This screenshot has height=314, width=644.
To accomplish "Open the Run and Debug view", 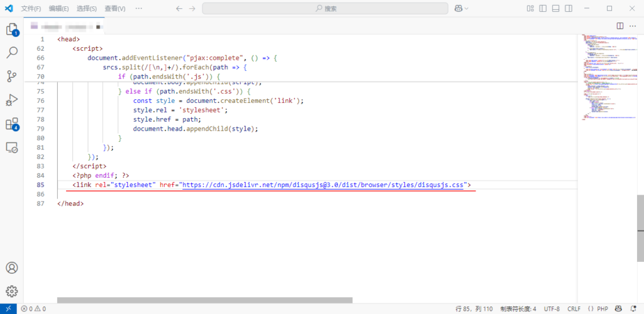I will point(12,100).
